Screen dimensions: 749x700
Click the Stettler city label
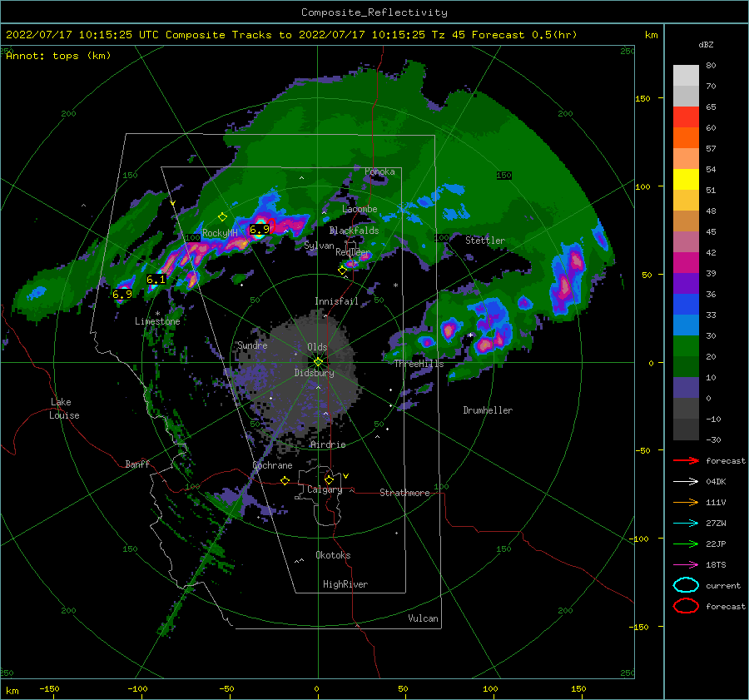485,241
